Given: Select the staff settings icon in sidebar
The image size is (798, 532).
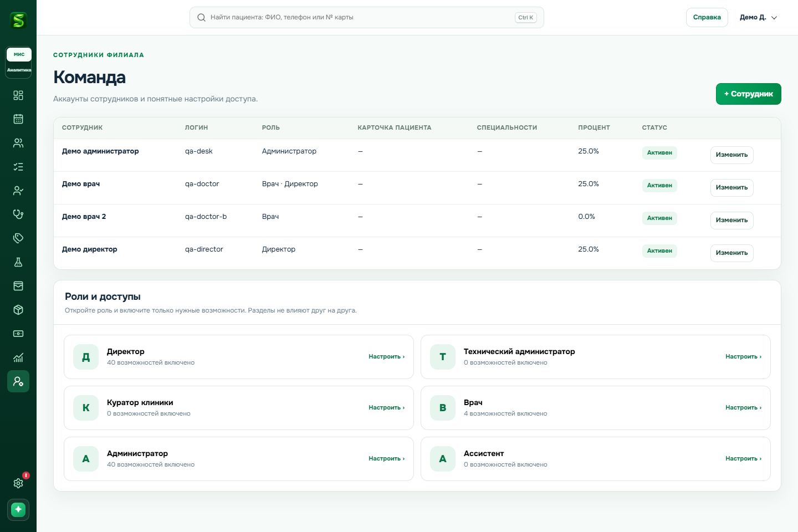Looking at the screenshot, I should click(x=18, y=381).
